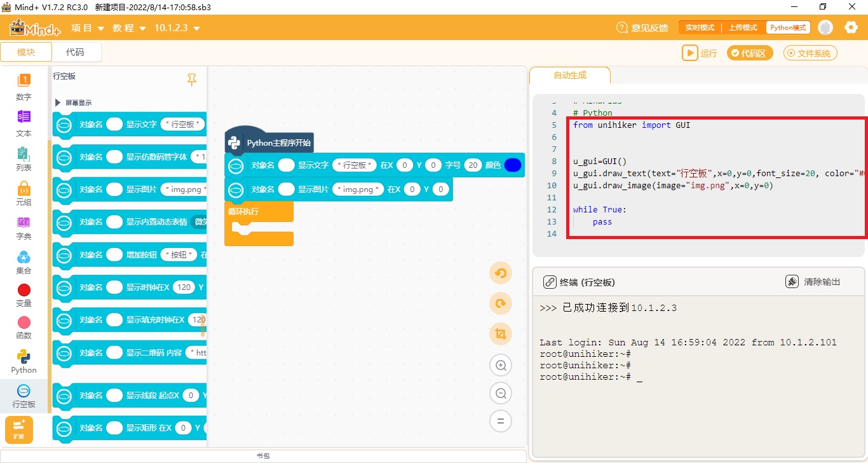Open settings gear icon
This screenshot has height=463, width=868.
point(851,27)
